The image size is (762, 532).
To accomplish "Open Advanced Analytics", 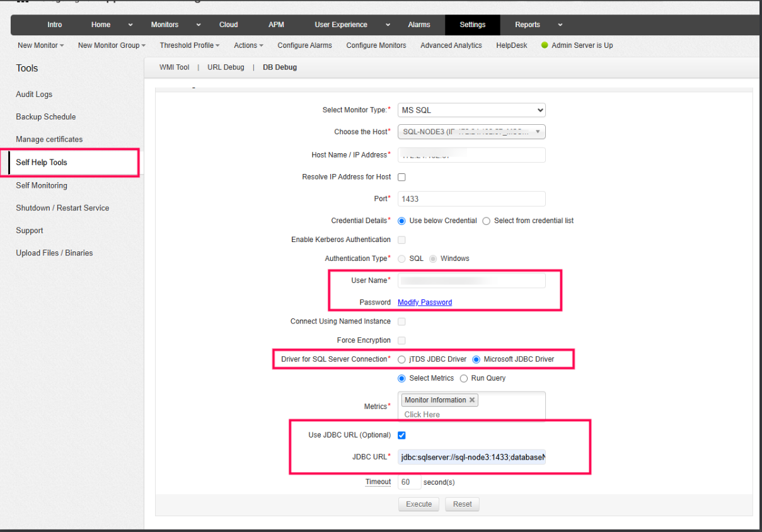I will [x=451, y=45].
